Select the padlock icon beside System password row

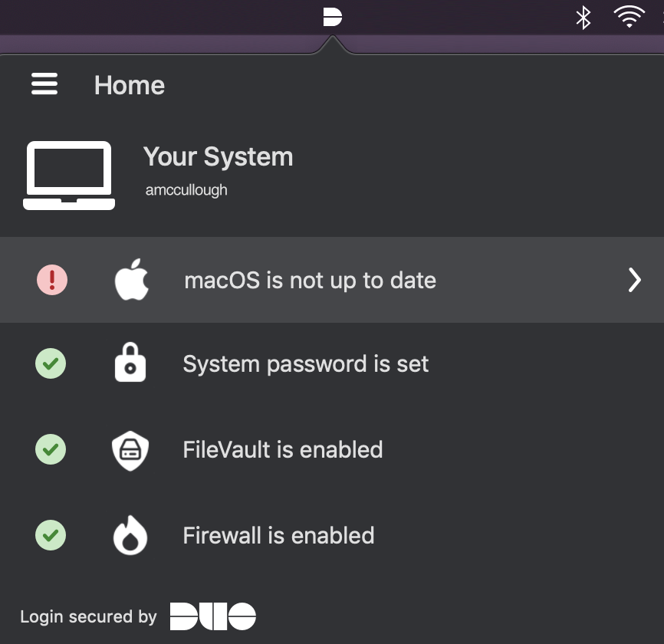pos(130,363)
